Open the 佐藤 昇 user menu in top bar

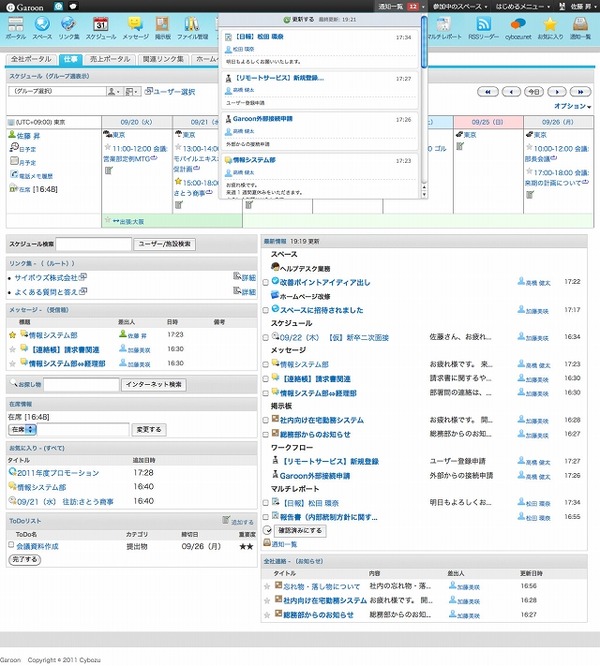pyautogui.click(x=576, y=6)
